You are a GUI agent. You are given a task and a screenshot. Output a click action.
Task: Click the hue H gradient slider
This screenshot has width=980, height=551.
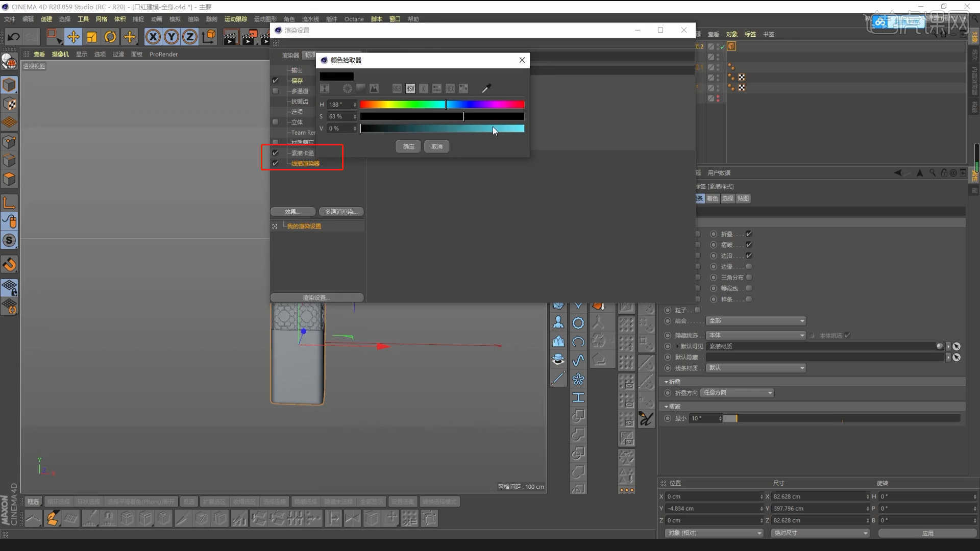[x=442, y=105]
